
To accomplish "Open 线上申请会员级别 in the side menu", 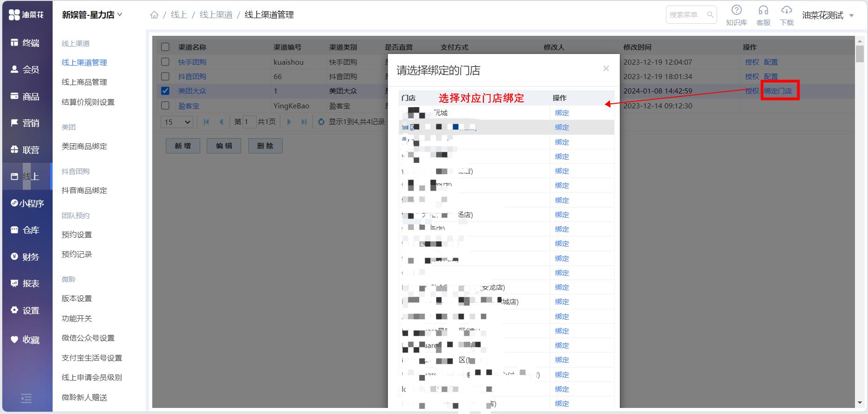I will (92, 377).
